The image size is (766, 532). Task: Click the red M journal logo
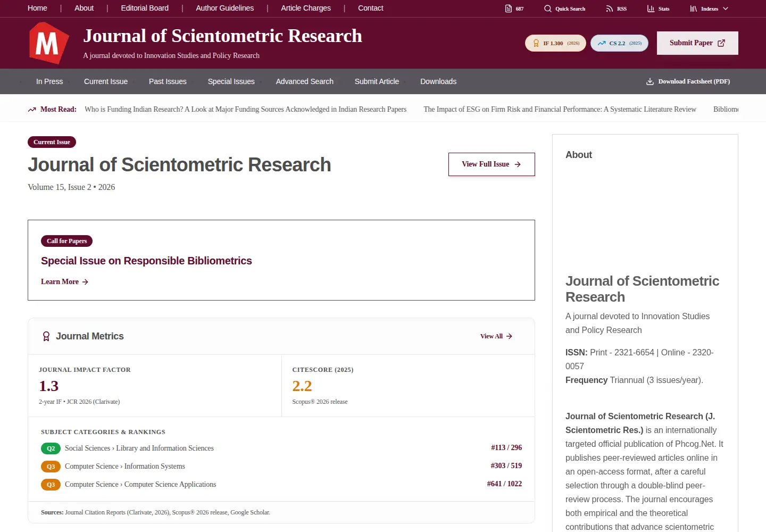[49, 43]
